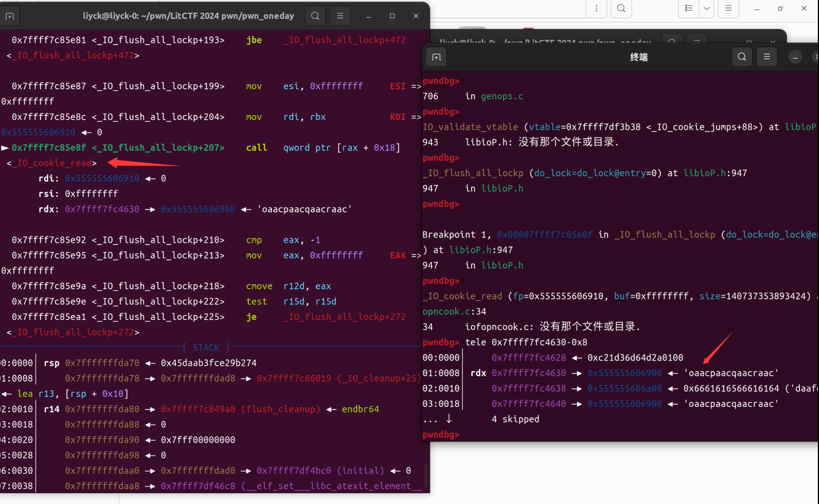Add new tab in 终端 window
The image size is (819, 504).
tap(436, 57)
